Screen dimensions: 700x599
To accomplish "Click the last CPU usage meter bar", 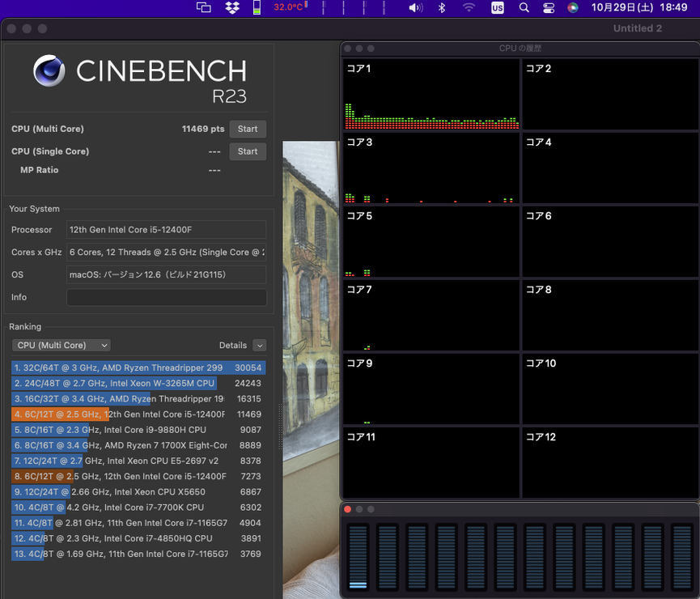I will pos(682,557).
